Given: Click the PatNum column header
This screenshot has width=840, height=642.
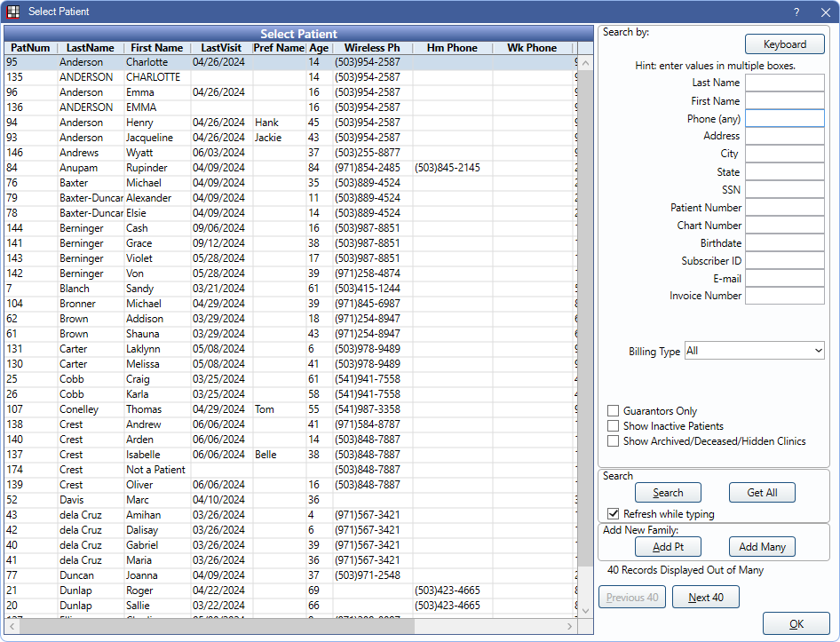Looking at the screenshot, I should click(30, 48).
